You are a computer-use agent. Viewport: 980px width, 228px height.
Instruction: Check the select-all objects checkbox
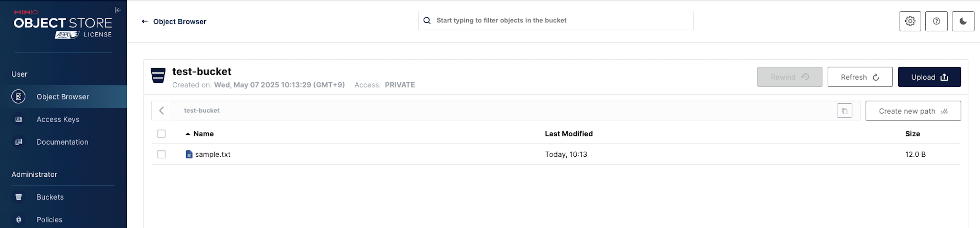[x=161, y=134]
